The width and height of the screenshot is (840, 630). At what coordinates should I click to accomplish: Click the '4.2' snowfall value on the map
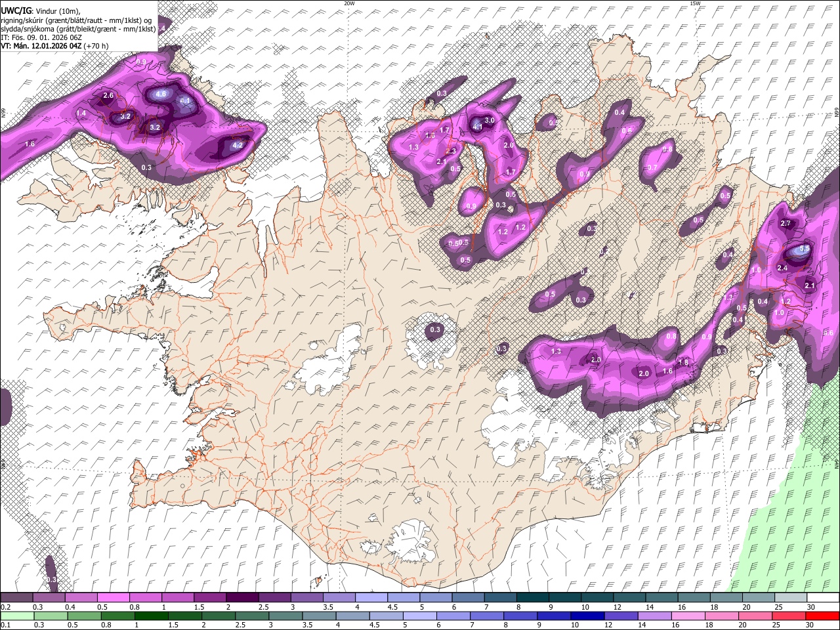click(x=238, y=146)
